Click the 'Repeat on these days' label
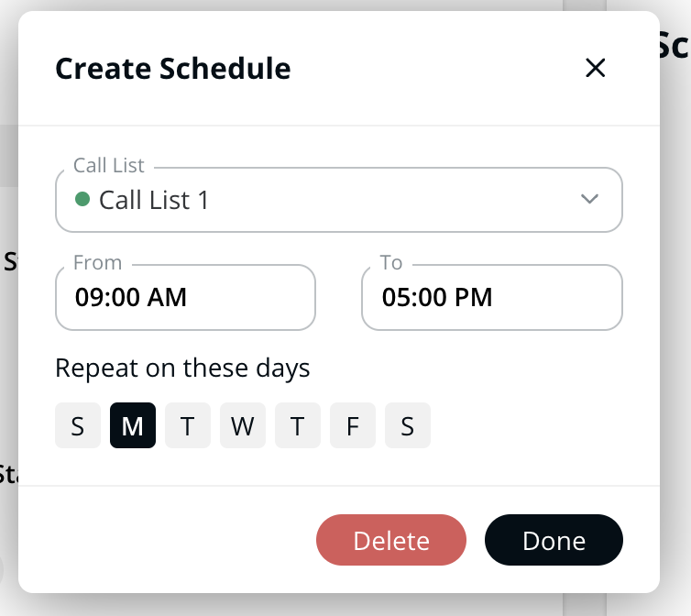This screenshot has height=616, width=691. coord(182,368)
